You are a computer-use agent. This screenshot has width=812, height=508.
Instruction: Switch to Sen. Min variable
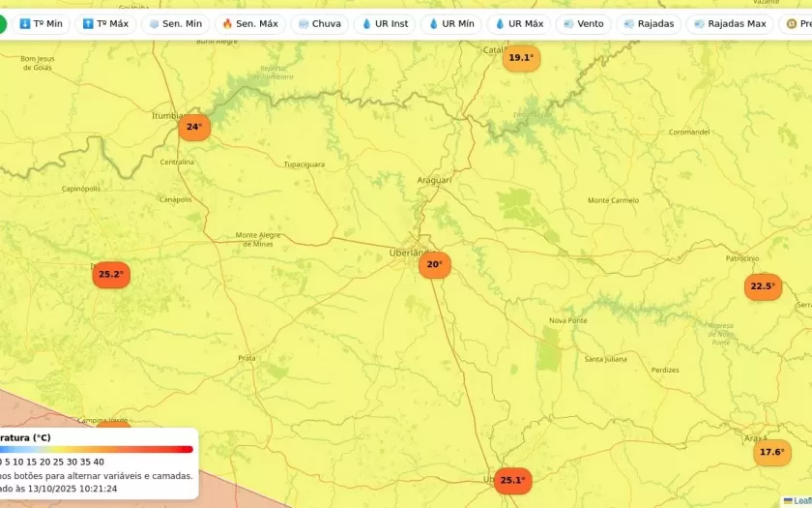174,23
